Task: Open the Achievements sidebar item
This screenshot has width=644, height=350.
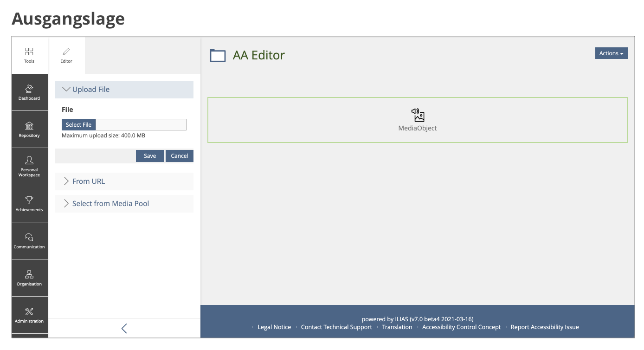Action: 29,204
